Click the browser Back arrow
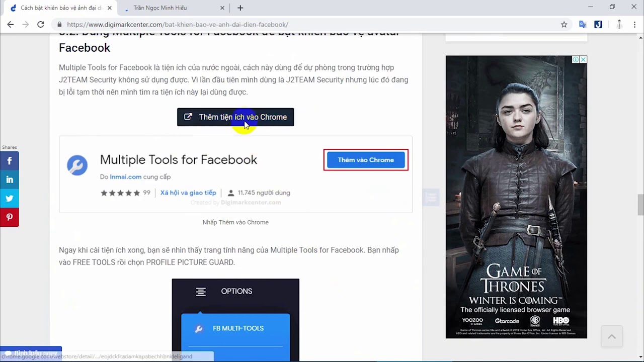The height and width of the screenshot is (362, 644). coord(11,24)
